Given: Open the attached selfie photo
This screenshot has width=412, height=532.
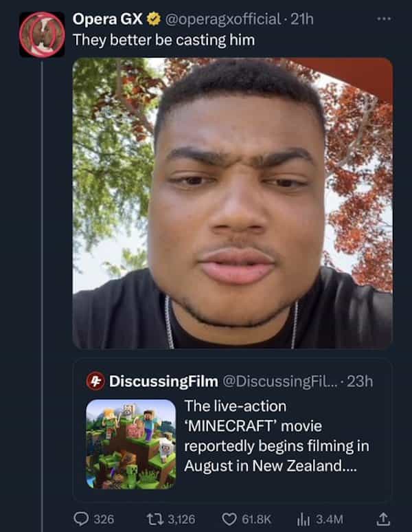Looking at the screenshot, I should point(232,203).
